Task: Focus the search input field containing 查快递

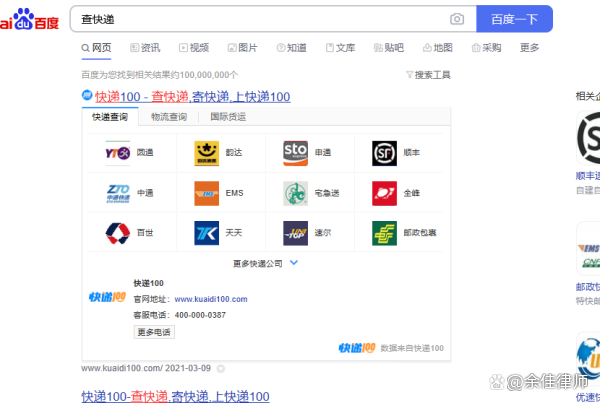Action: 273,19
